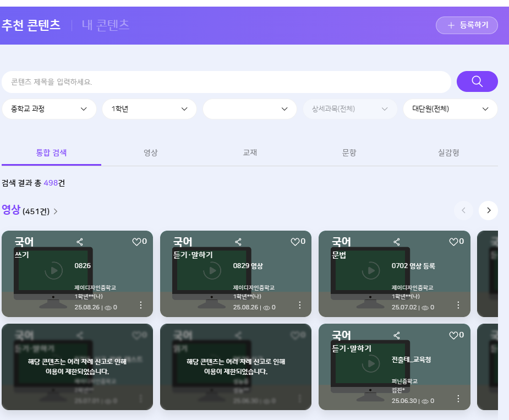The height and width of the screenshot is (420, 509).
Task: Share the 0829 영상 video card
Action: pyautogui.click(x=238, y=242)
